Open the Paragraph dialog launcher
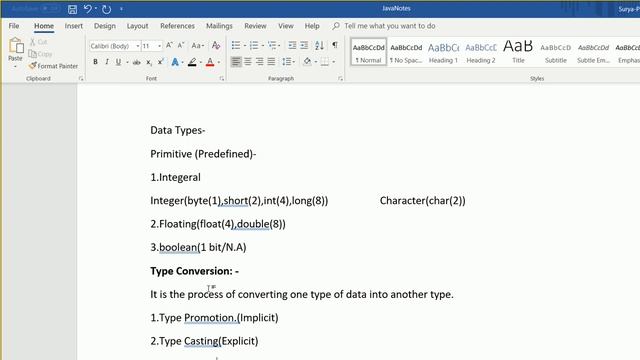 [340, 78]
